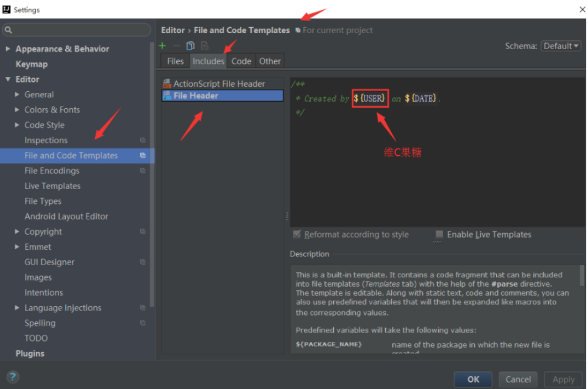This screenshot has height=389, width=588.
Task: Click the ${USER} variable in template
Action: (x=370, y=99)
